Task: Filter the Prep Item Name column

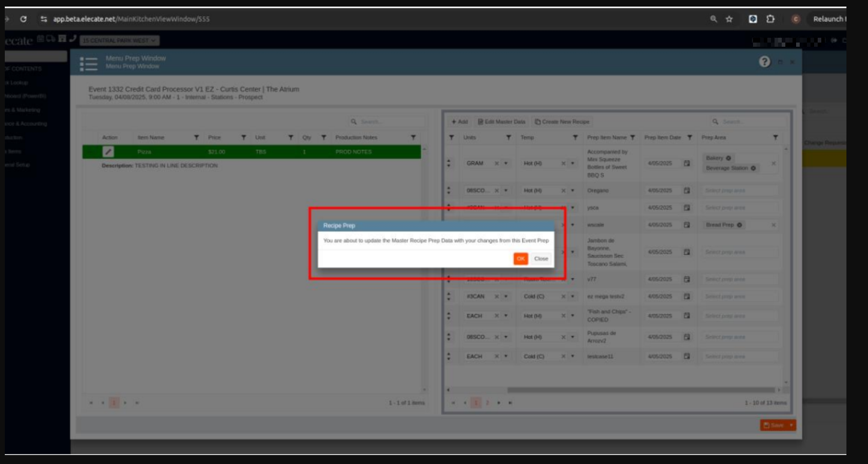Action: point(633,138)
